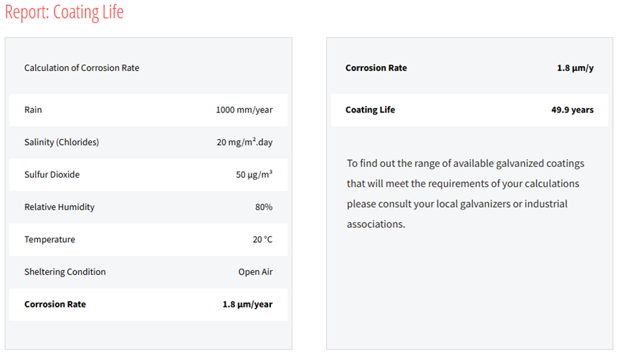Click the "Report: Coating Life" page title

[65, 13]
